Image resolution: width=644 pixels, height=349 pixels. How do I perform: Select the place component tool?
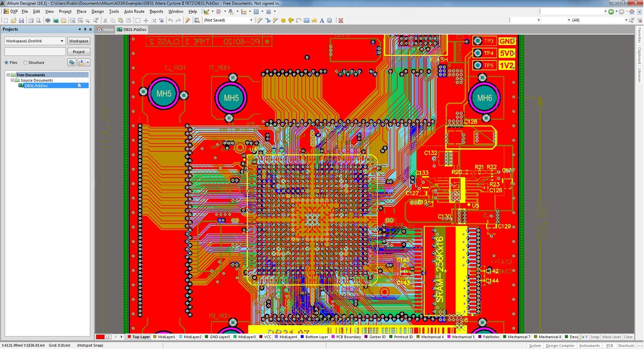[x=330, y=20]
